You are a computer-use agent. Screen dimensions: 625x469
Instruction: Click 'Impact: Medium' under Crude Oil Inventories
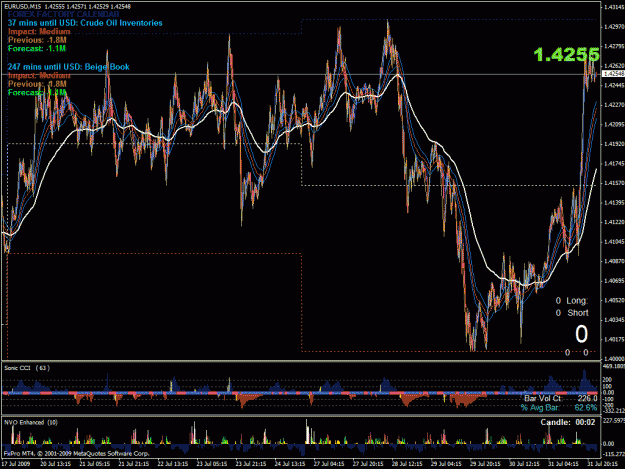pos(39,31)
